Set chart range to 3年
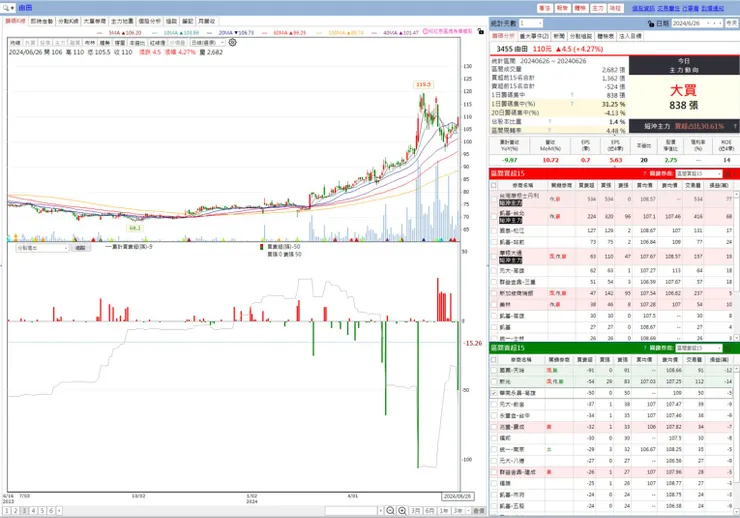 point(458,510)
